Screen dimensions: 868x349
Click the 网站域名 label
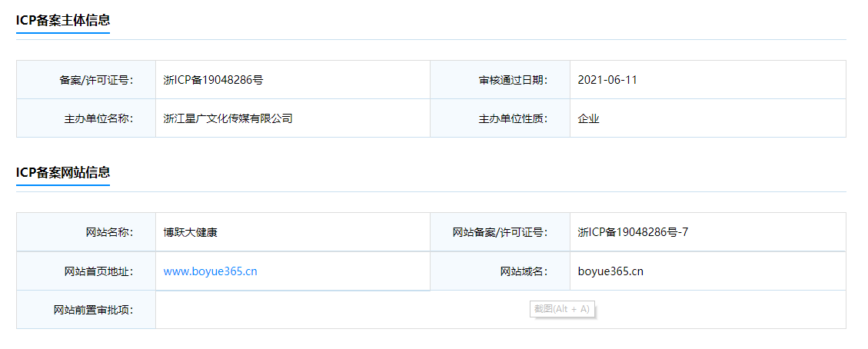pos(524,271)
